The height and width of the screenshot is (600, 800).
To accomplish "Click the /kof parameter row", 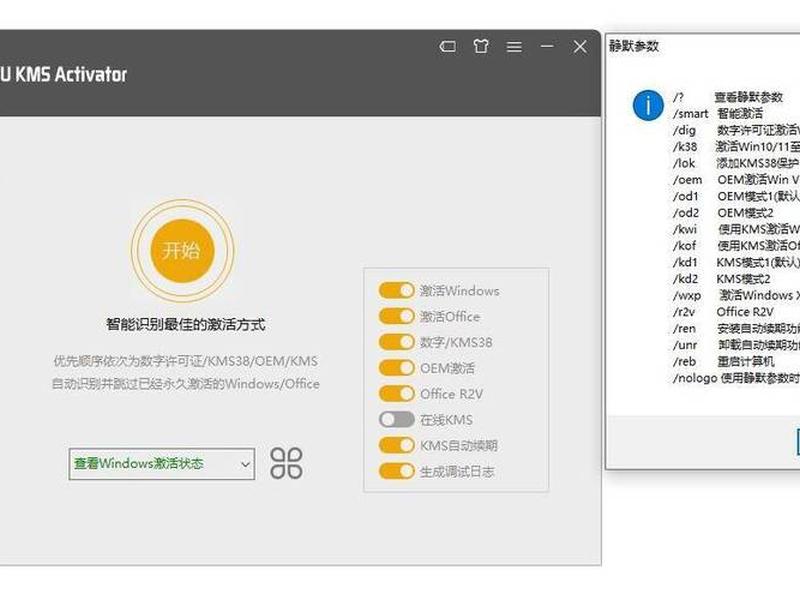I will pos(736,246).
